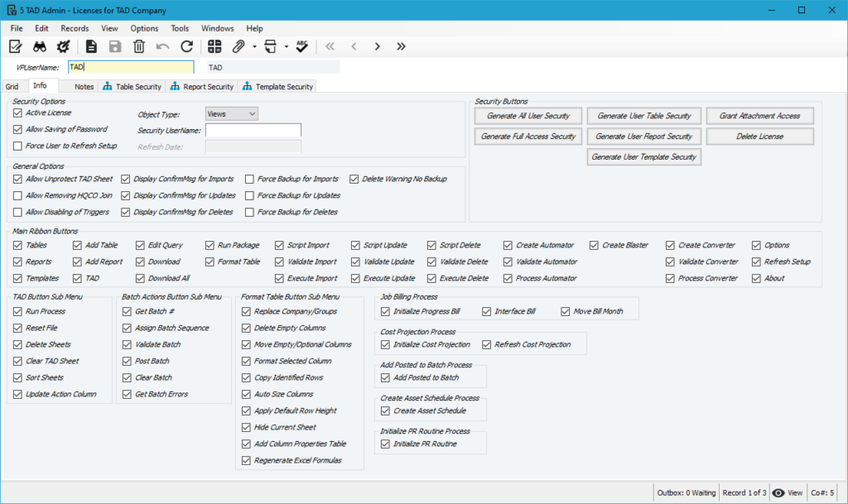The image size is (848, 504).
Task: Open the binoculars search icon
Action: 40,46
